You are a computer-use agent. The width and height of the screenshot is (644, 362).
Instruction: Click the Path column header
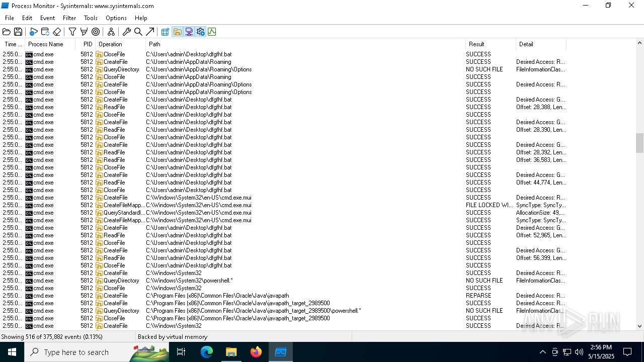pos(305,44)
